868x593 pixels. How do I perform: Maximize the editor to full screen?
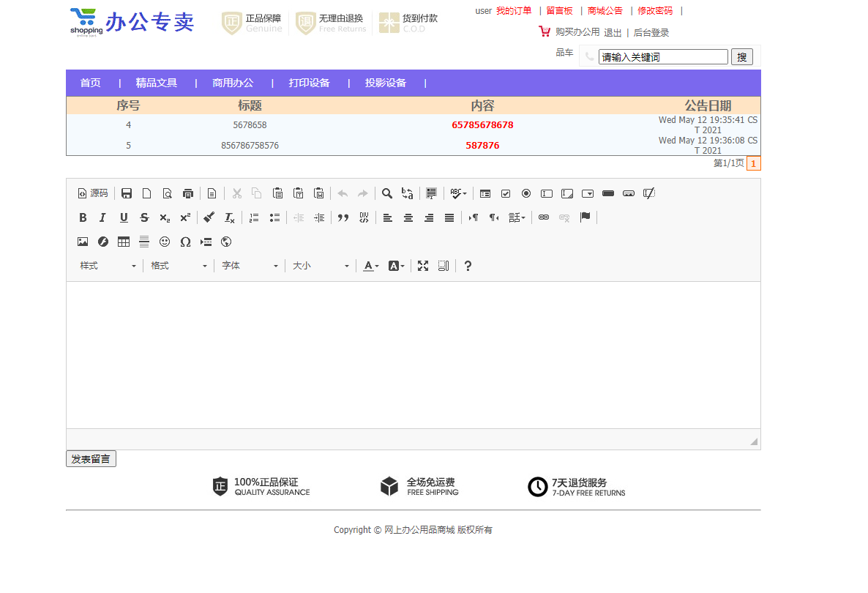(423, 265)
